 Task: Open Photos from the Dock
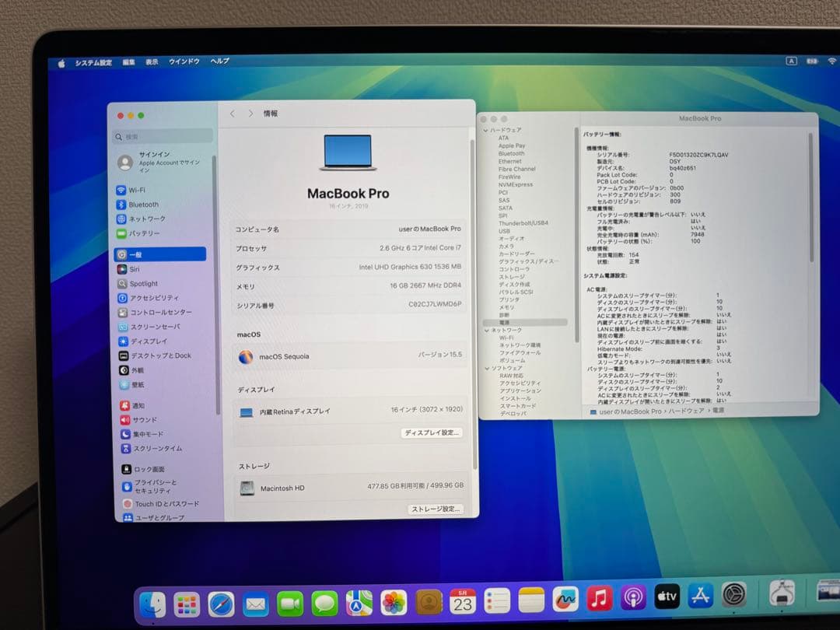(x=394, y=604)
